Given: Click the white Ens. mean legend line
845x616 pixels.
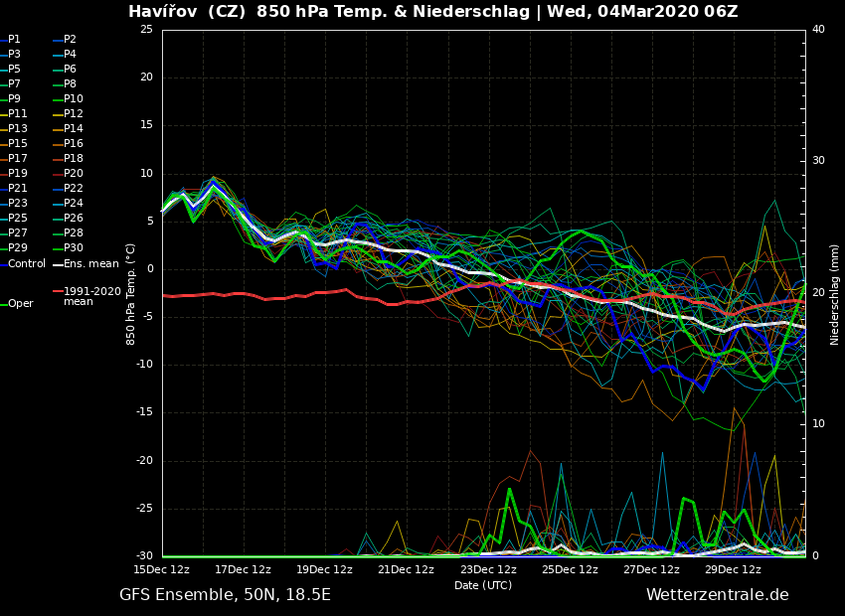Looking at the screenshot, I should point(58,264).
